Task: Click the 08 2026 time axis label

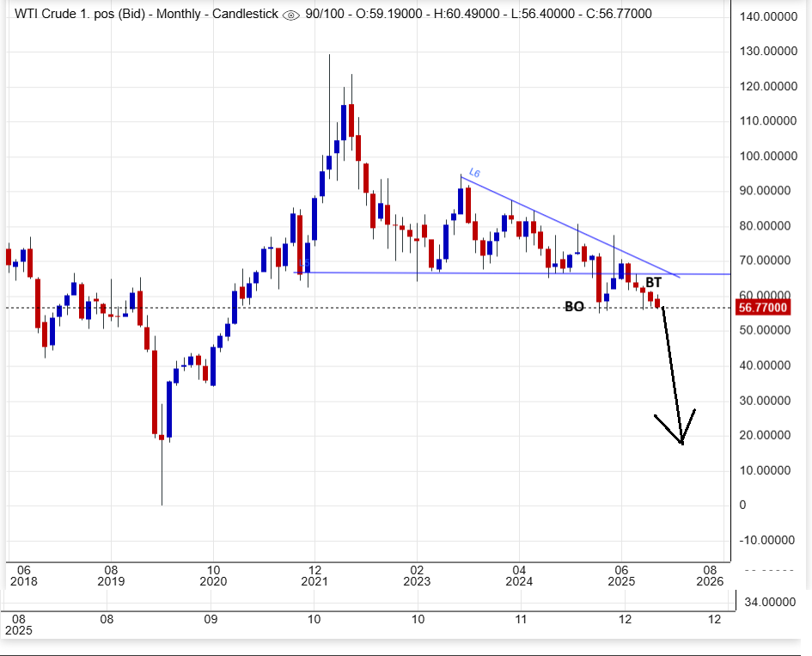Action: click(710, 576)
